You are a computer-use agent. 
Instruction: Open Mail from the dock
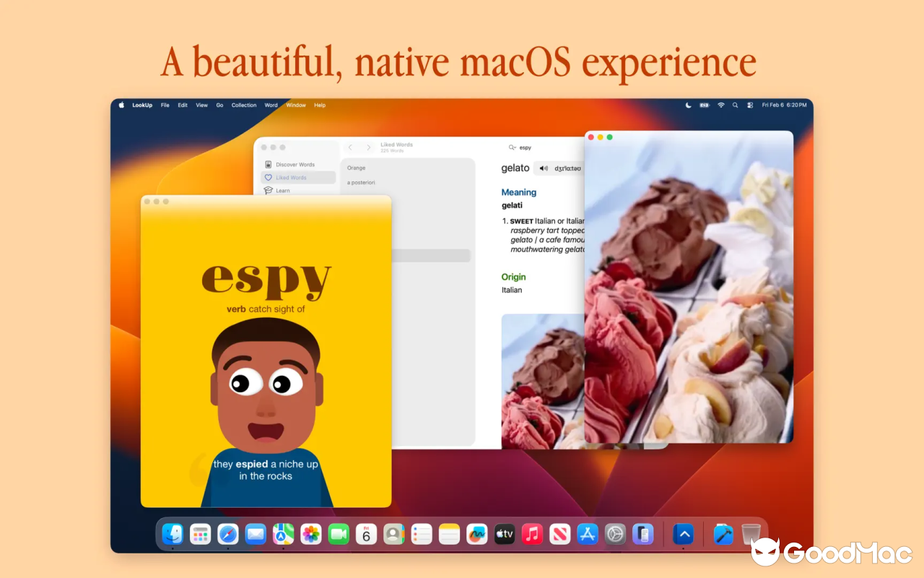tap(256, 534)
